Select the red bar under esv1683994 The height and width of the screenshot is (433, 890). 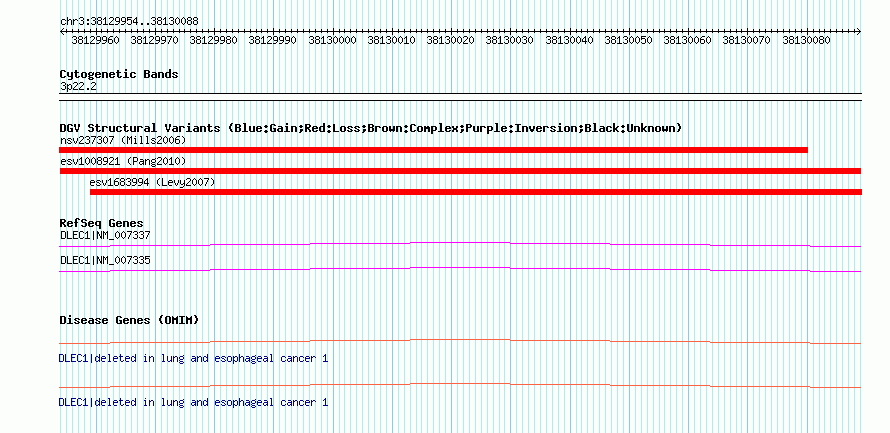(476, 192)
